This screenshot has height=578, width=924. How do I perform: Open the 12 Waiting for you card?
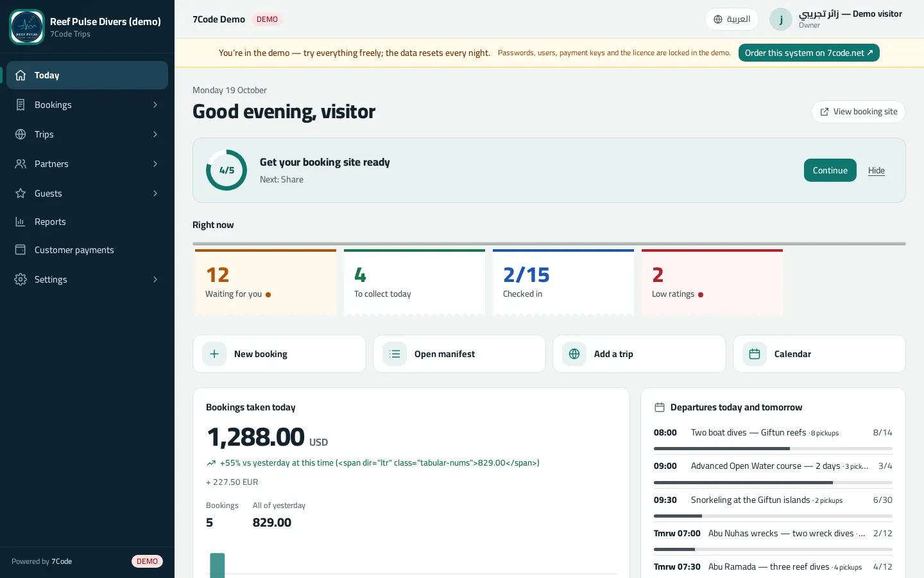click(266, 283)
